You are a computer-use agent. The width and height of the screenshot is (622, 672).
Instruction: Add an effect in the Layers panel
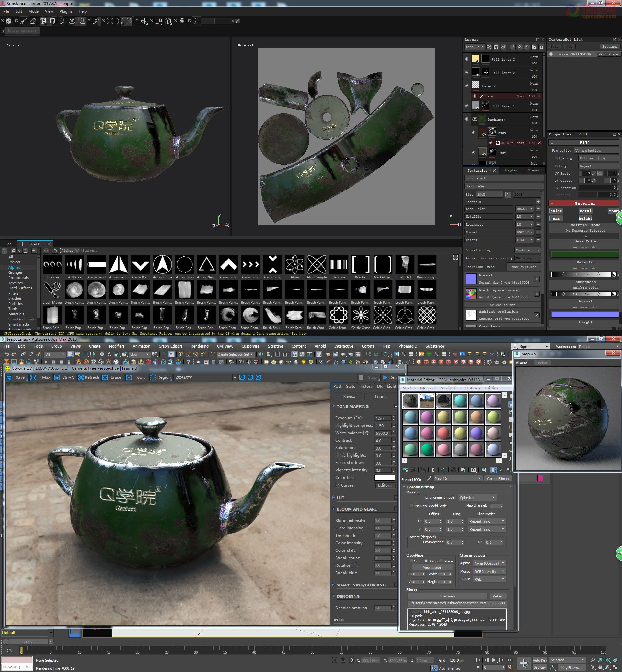click(x=489, y=47)
